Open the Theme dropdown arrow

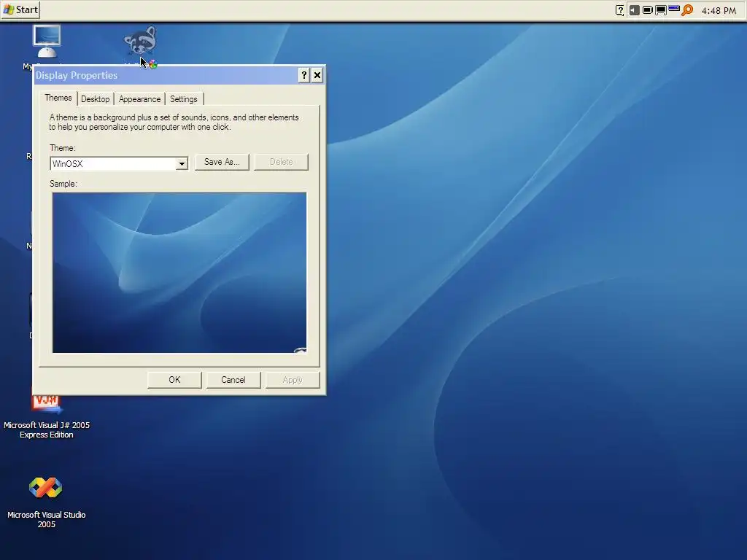[x=182, y=164]
